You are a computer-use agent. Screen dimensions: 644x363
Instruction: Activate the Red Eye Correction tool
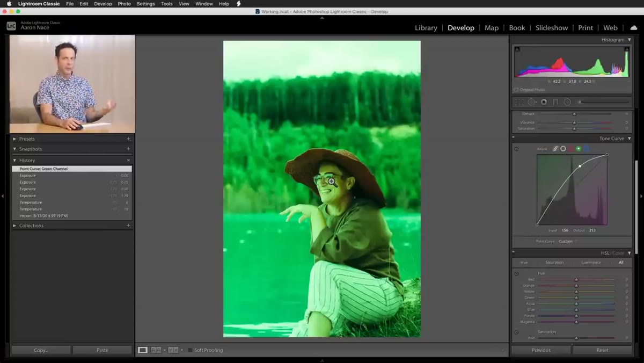click(x=544, y=102)
